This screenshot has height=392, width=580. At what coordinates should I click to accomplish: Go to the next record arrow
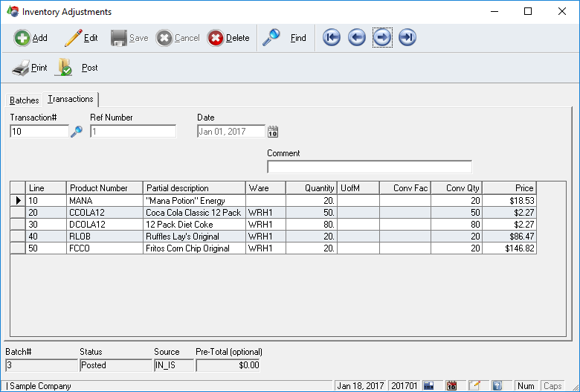382,38
